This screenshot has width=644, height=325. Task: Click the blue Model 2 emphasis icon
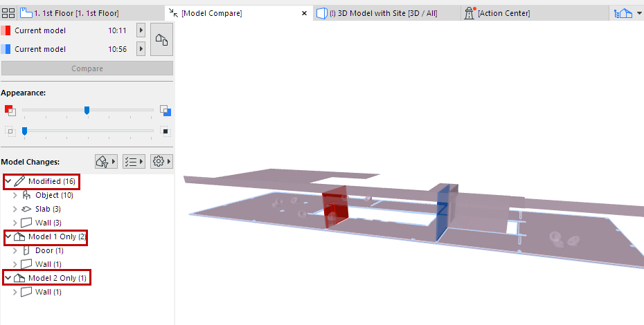point(166,111)
